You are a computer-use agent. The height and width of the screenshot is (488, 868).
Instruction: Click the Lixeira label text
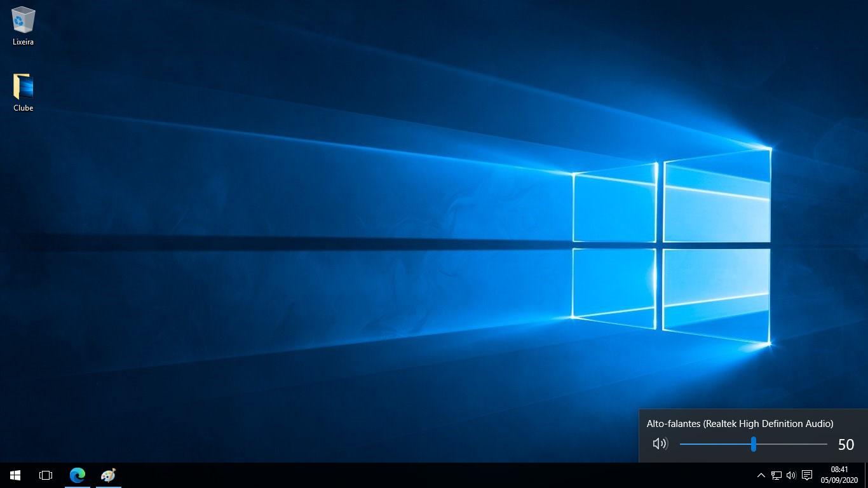[x=23, y=42]
